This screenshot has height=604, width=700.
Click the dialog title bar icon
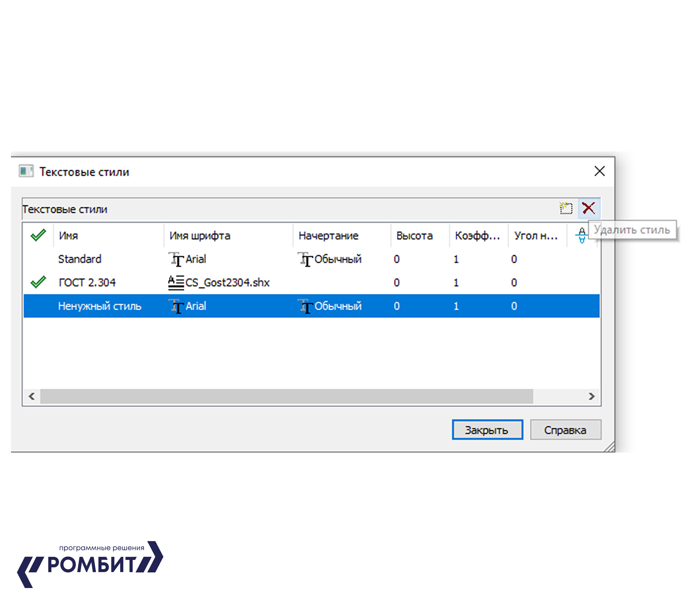click(26, 171)
